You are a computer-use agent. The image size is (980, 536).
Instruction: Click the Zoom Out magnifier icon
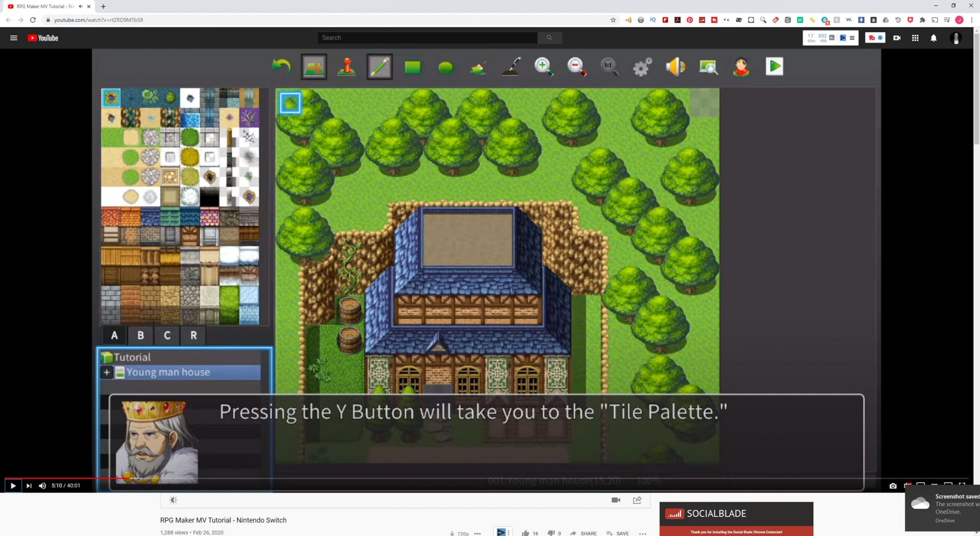tap(577, 66)
